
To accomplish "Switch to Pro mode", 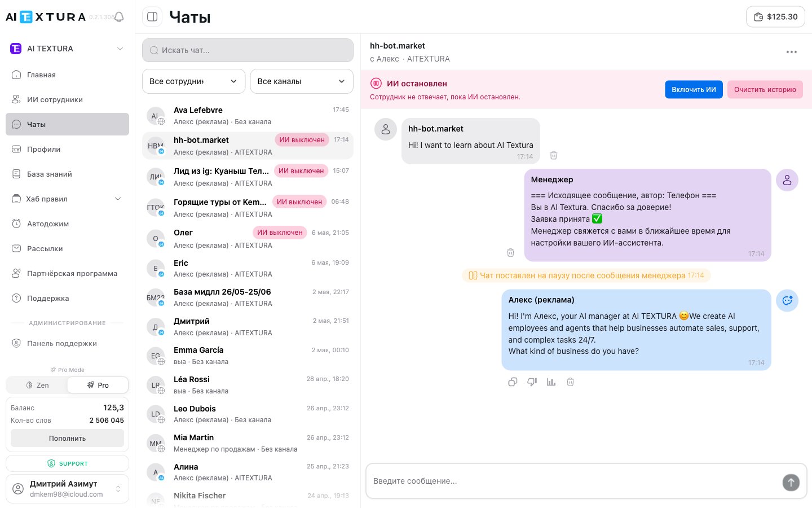I will [98, 385].
